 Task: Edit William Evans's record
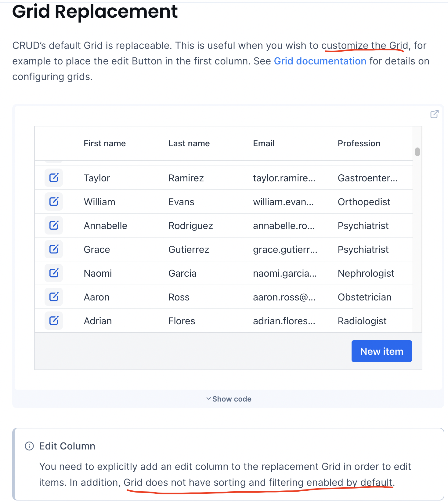(53, 202)
